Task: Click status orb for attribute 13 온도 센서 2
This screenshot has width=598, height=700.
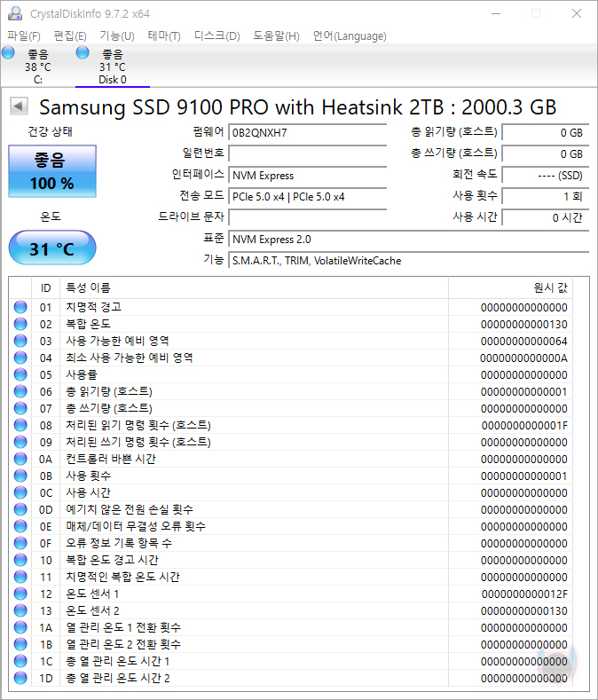Action: click(x=20, y=610)
